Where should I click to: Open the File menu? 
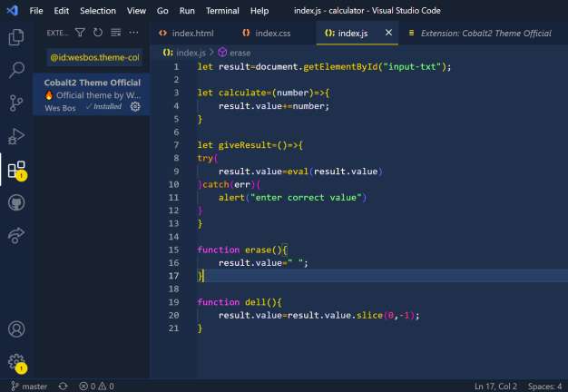pyautogui.click(x=36, y=11)
